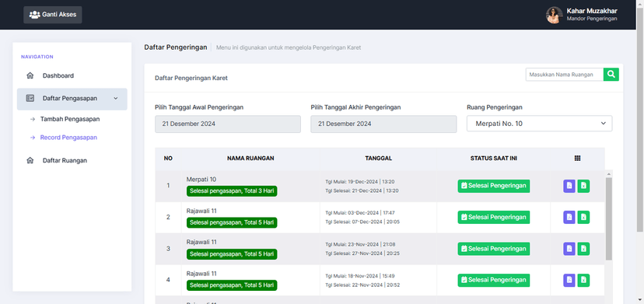This screenshot has height=304, width=644.
Task: Open Pilih Tanggal Awal Pengeringan date picker
Action: pos(228,124)
